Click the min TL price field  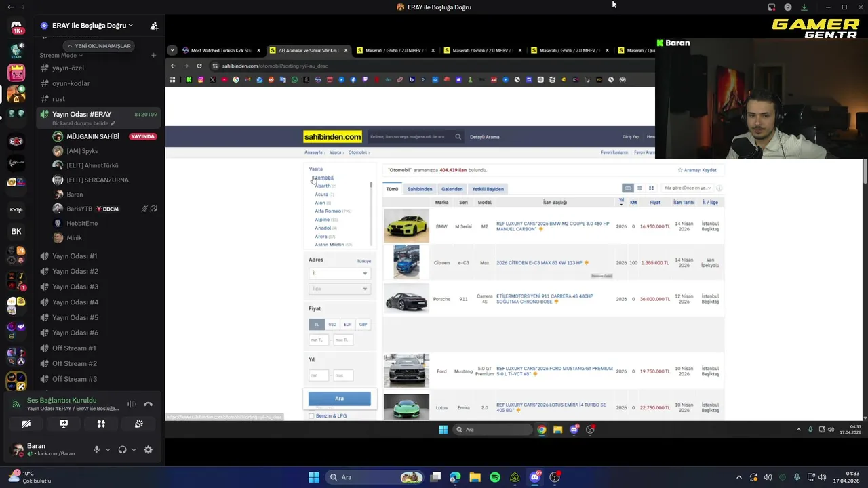[x=319, y=340]
